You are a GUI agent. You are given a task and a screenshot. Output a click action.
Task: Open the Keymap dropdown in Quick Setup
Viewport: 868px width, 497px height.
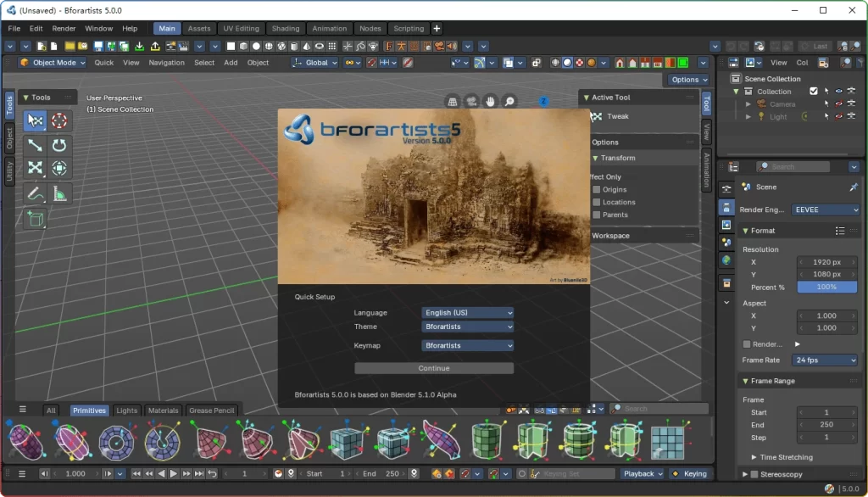tap(467, 345)
